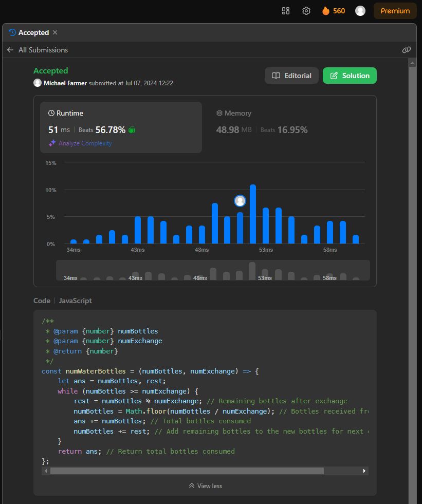Click the code horizontal scrollbar left arrow
The image size is (422, 504).
click(46, 471)
